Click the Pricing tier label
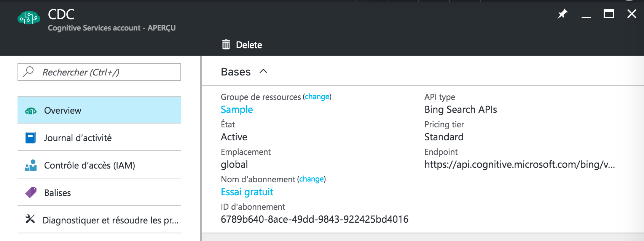The image size is (644, 241). click(x=444, y=125)
